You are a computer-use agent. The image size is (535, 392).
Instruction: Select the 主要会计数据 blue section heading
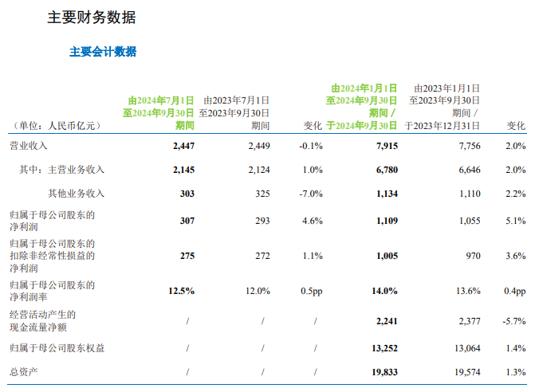pos(103,52)
